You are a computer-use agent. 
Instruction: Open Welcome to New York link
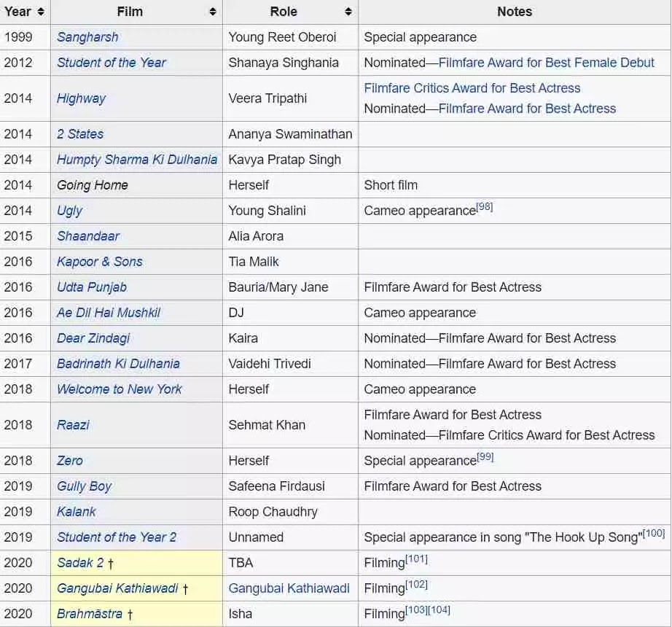(119, 389)
